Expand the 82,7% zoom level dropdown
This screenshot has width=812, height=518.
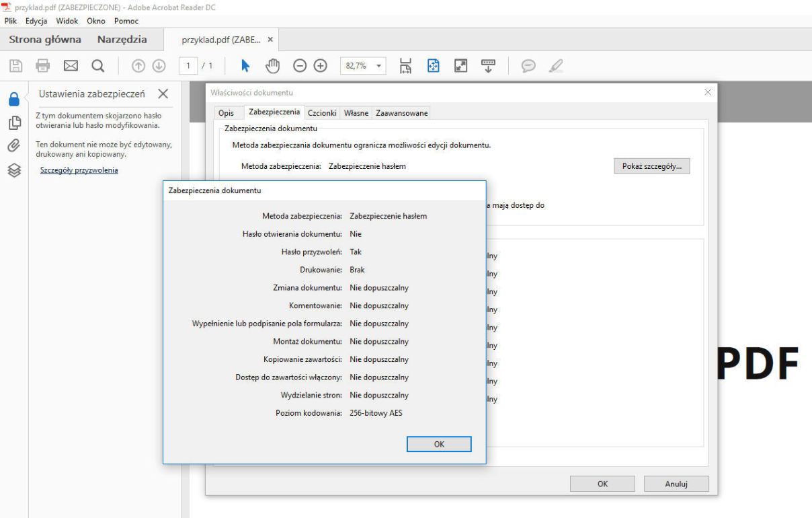[x=378, y=65]
